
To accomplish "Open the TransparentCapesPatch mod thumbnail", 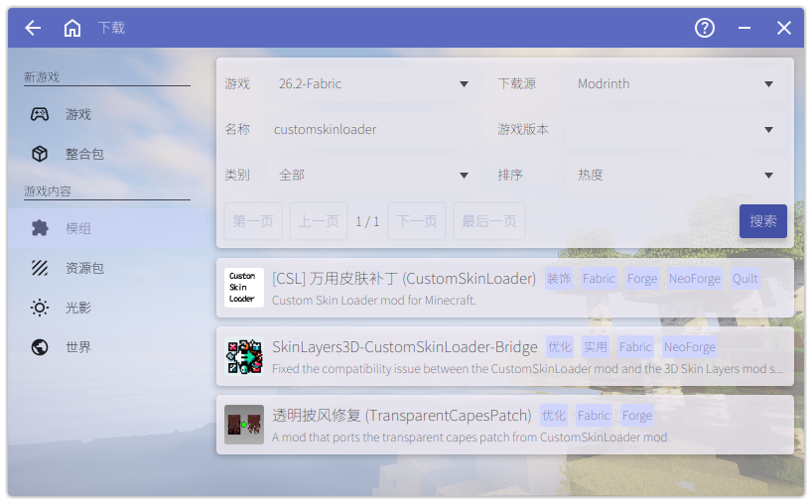I will coord(244,425).
